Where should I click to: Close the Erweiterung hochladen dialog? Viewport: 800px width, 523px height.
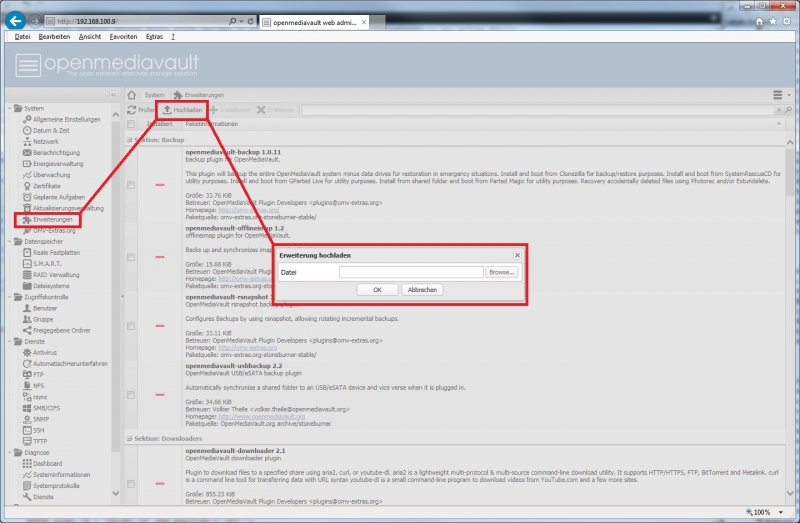tap(517, 255)
